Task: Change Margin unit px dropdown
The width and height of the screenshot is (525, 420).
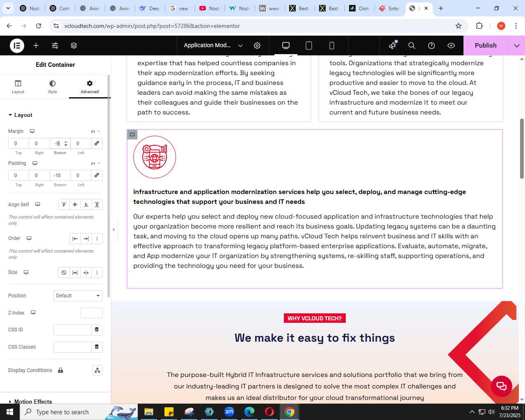Action: 96,131
